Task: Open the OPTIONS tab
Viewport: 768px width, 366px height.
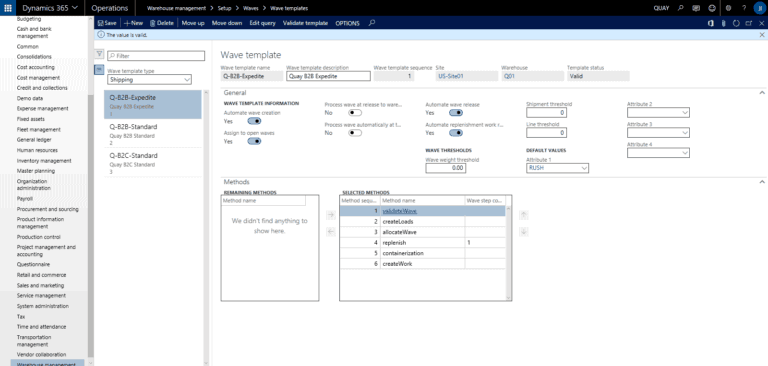Action: [347, 23]
